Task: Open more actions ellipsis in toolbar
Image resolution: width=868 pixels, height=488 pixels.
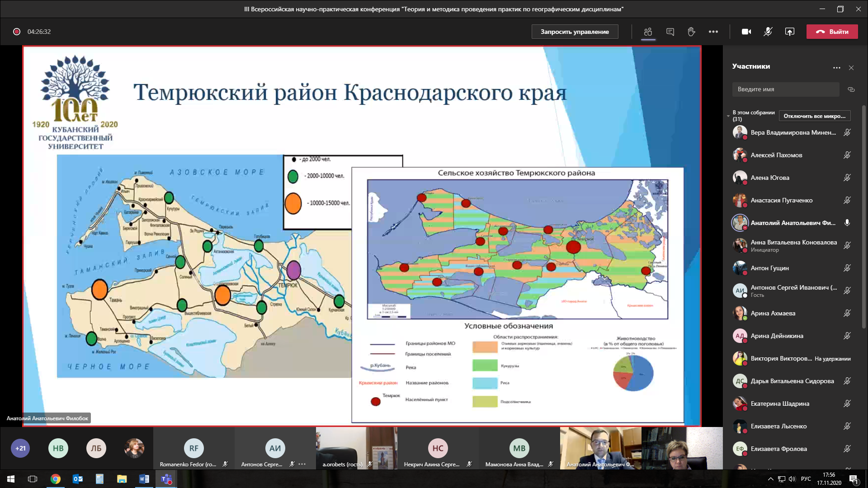Action: pyautogui.click(x=713, y=32)
